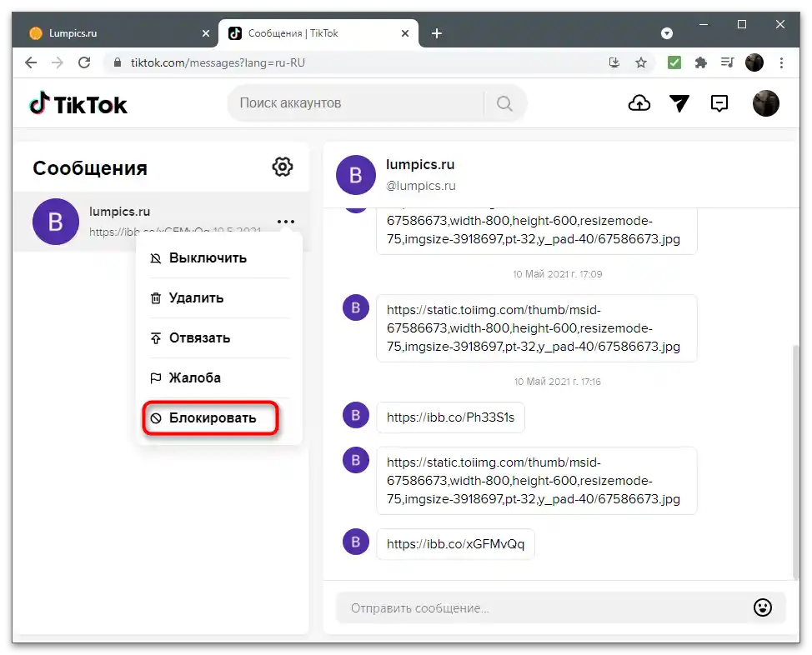Click sender avatar beside ibb.co/xGFMvQq message
Screen dimensions: 812x655
(x=356, y=542)
